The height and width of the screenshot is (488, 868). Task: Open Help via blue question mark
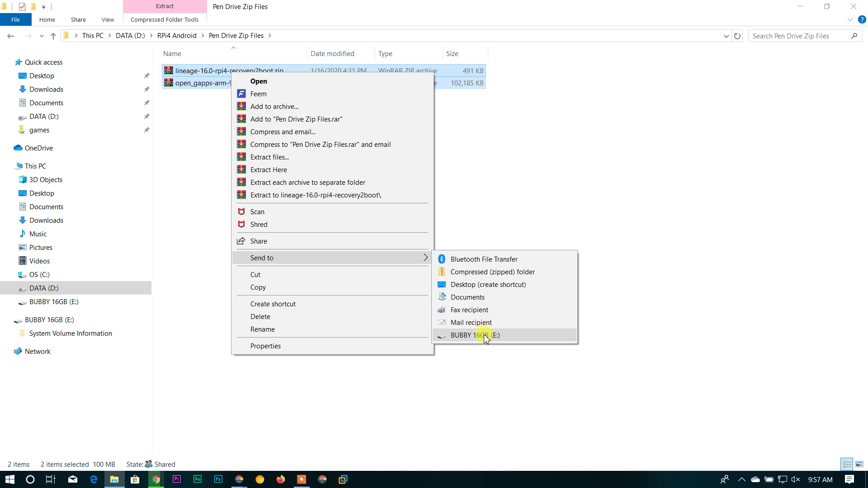point(862,19)
